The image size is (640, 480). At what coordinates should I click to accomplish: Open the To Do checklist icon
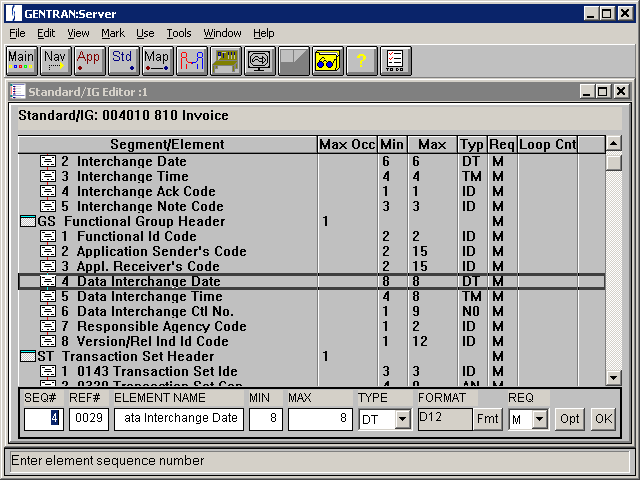pyautogui.click(x=396, y=61)
